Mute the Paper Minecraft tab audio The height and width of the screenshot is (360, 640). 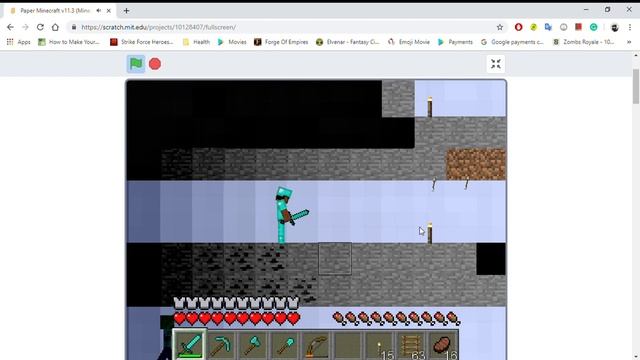click(x=99, y=11)
